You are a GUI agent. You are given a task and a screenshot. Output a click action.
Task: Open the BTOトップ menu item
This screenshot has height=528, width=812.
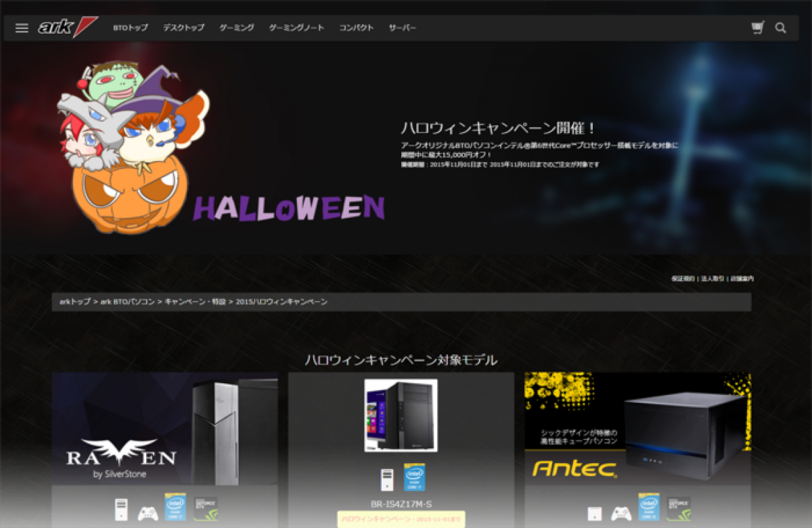(x=131, y=28)
